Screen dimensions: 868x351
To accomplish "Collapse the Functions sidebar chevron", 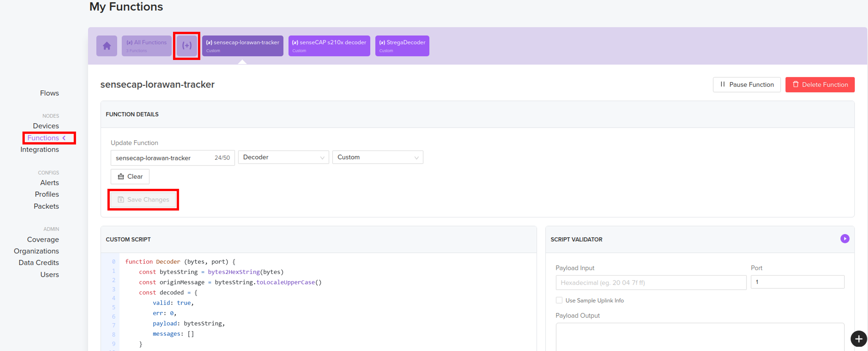I will click(64, 138).
